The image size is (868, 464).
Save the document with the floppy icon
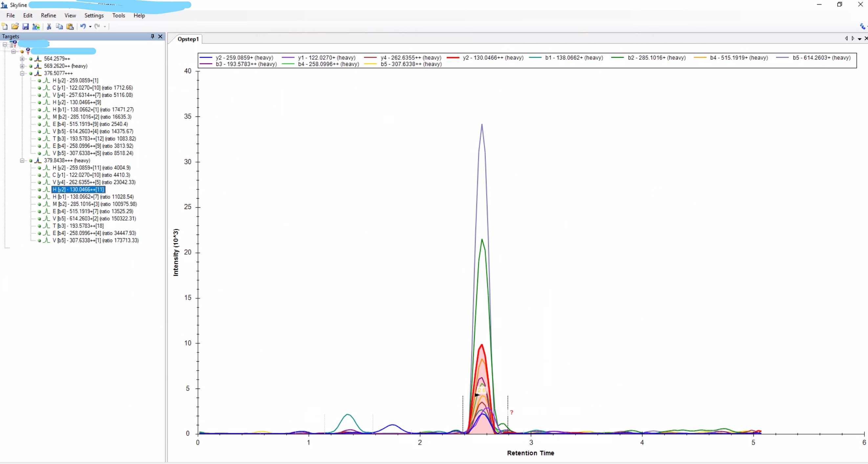(26, 26)
